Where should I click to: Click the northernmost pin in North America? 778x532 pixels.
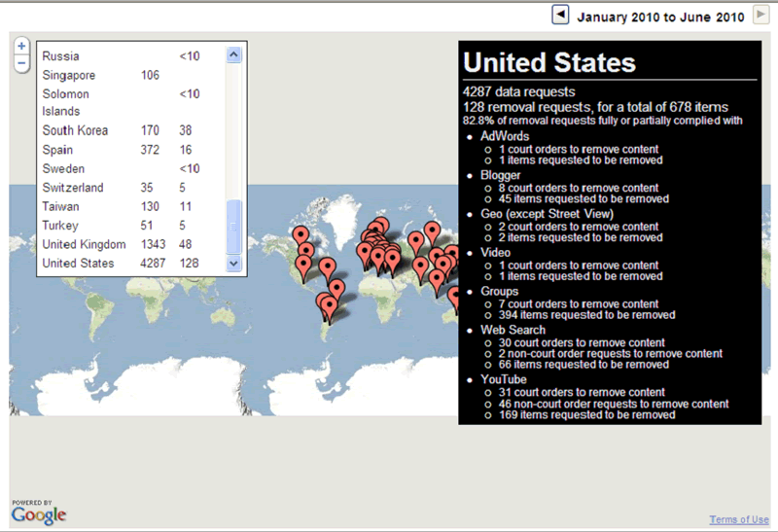point(301,236)
